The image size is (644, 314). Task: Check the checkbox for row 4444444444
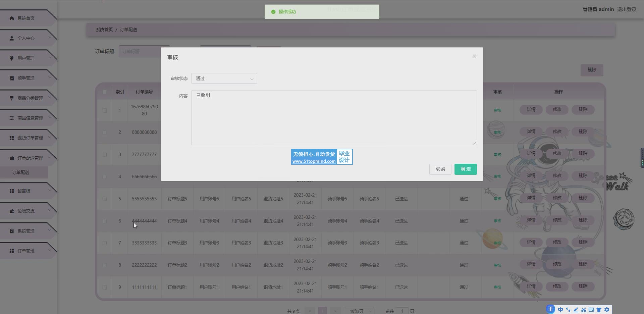[105, 221]
